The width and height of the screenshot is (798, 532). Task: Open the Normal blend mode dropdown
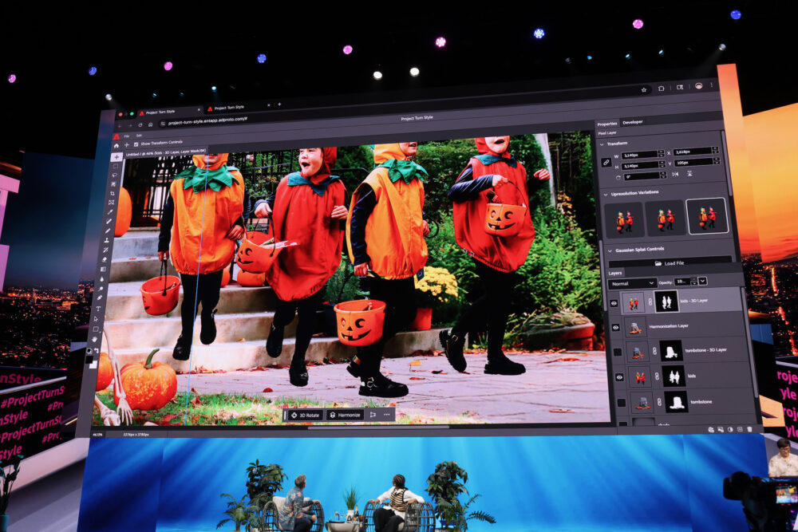[632, 282]
